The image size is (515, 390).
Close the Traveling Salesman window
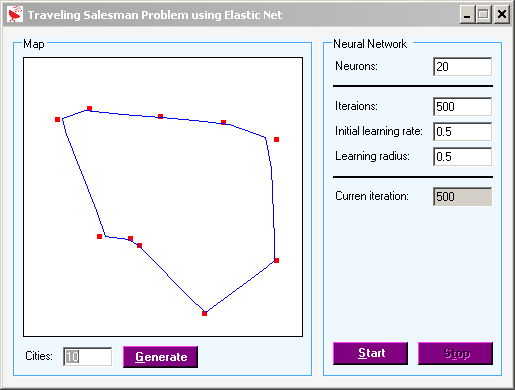tap(502, 15)
